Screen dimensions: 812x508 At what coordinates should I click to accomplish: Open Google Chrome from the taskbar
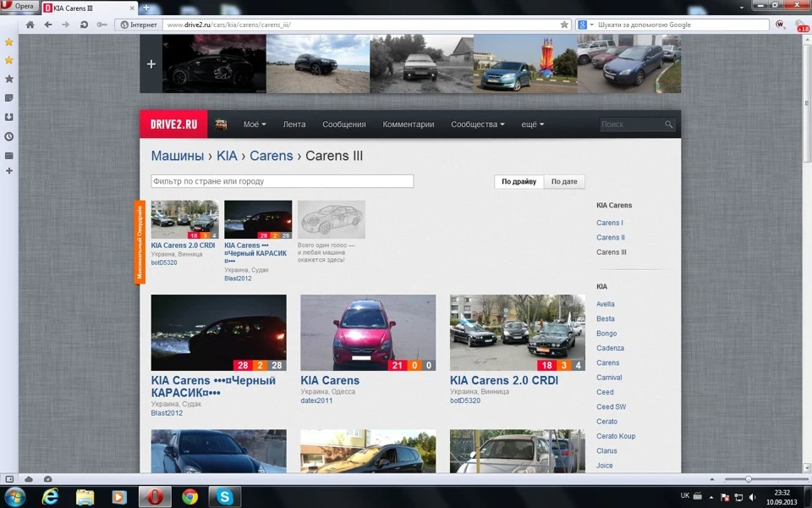click(x=189, y=497)
